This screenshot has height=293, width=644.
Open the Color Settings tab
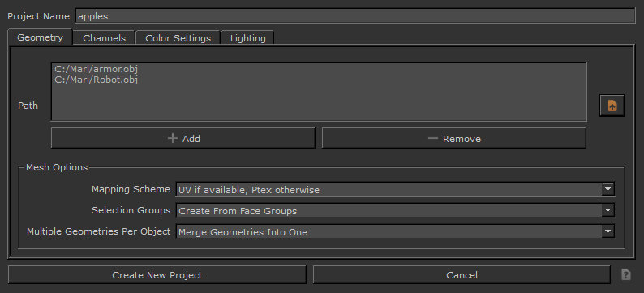[178, 38]
